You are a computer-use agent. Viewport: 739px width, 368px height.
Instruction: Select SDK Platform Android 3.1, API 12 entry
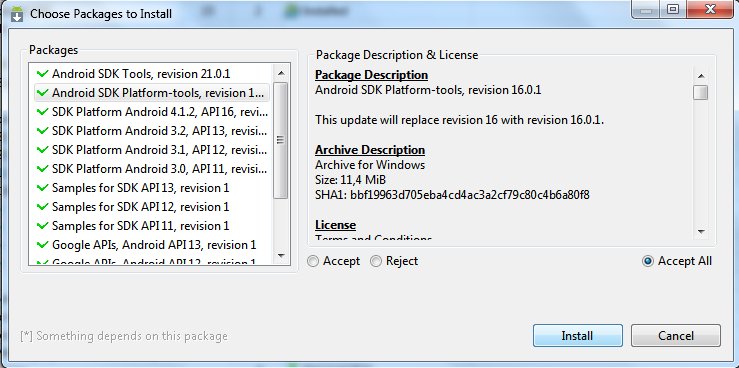tap(152, 150)
